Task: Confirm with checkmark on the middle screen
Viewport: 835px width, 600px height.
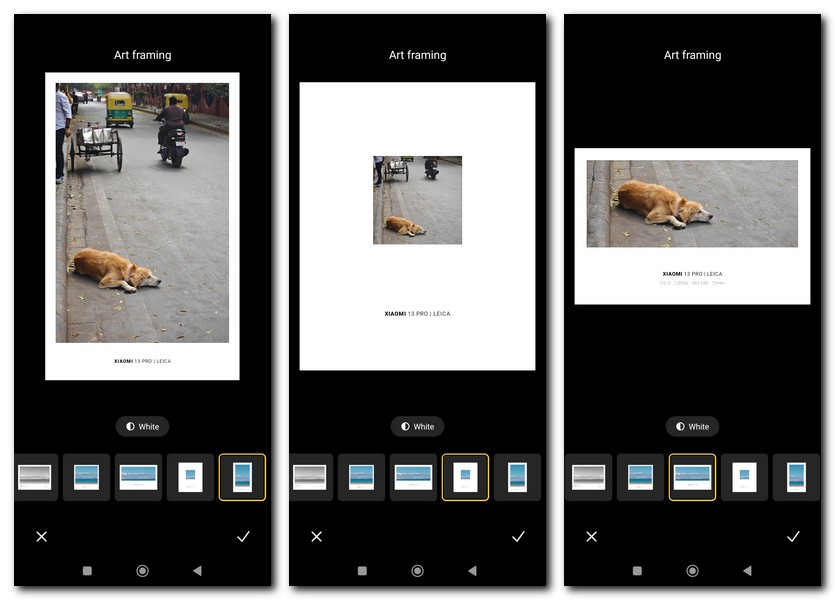Action: point(518,537)
